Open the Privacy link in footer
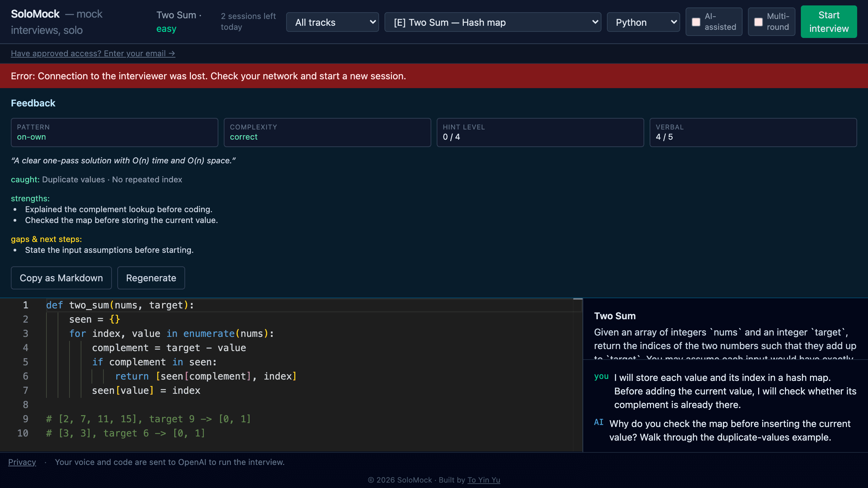 [x=22, y=462]
